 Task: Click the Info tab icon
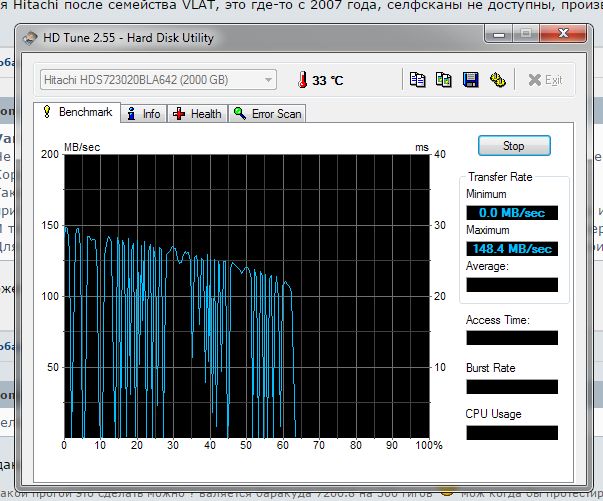click(x=131, y=114)
